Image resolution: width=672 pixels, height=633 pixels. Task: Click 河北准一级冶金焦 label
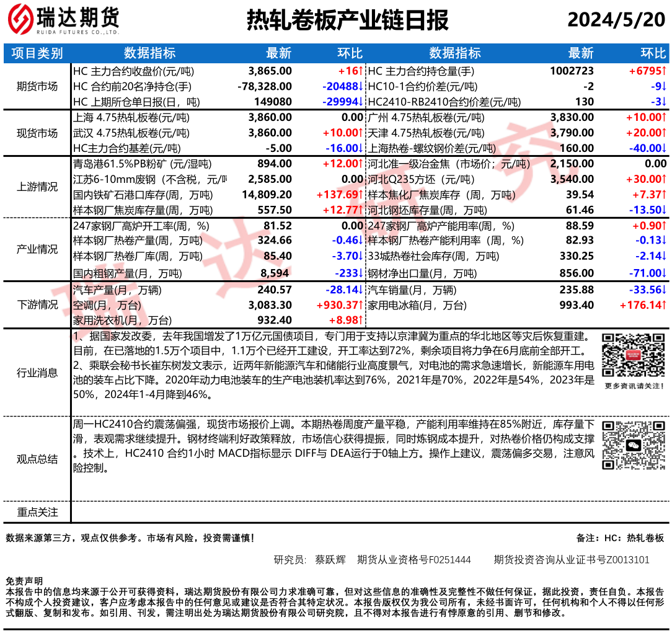[x=449, y=164]
